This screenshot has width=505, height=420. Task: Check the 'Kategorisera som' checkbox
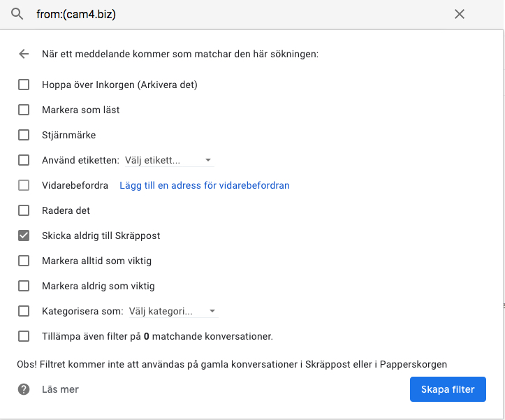pos(24,311)
